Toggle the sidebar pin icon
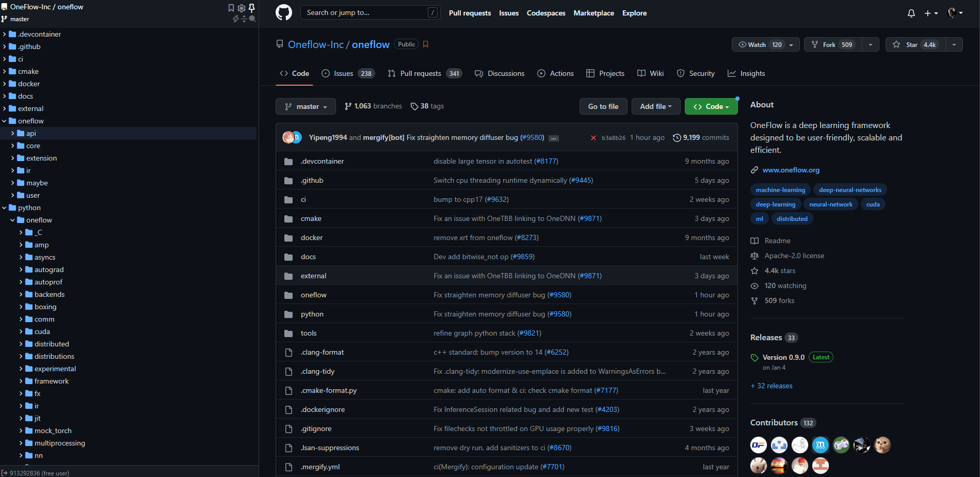This screenshot has width=980, height=477. [x=252, y=8]
